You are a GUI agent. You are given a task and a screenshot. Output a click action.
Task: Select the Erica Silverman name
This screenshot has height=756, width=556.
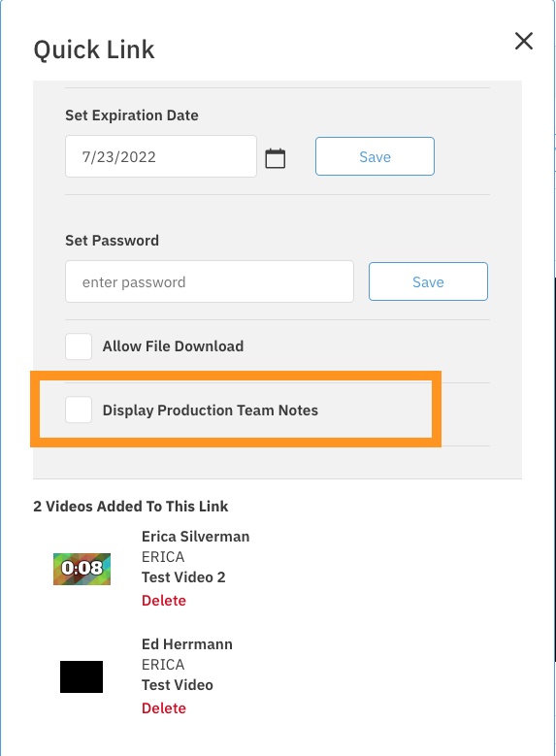(196, 537)
